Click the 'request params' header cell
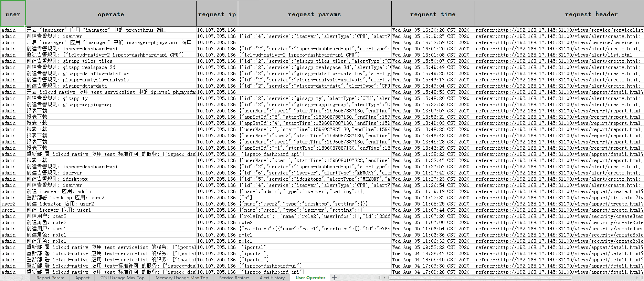The width and height of the screenshot is (644, 281). coord(314,14)
